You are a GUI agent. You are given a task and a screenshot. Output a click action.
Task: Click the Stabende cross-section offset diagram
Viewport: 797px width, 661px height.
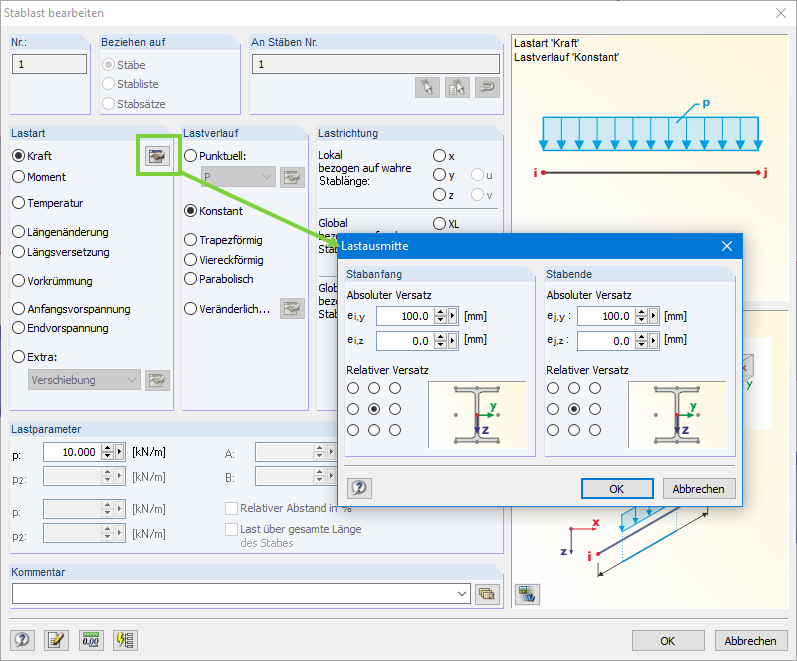[x=677, y=415]
